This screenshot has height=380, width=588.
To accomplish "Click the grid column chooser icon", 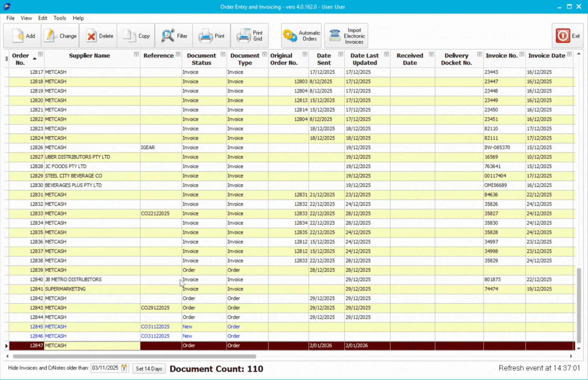I will click(x=6, y=59).
